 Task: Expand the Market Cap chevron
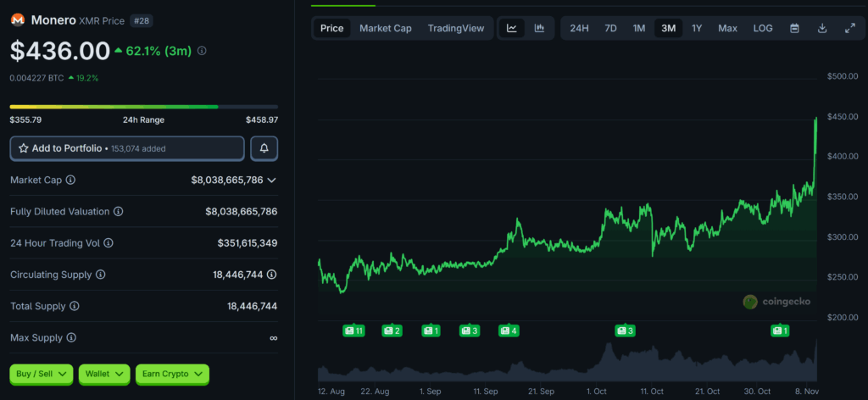(x=271, y=181)
